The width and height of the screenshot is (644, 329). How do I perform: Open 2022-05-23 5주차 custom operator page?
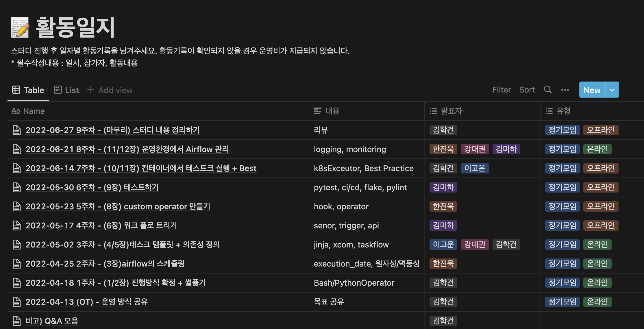pos(118,206)
